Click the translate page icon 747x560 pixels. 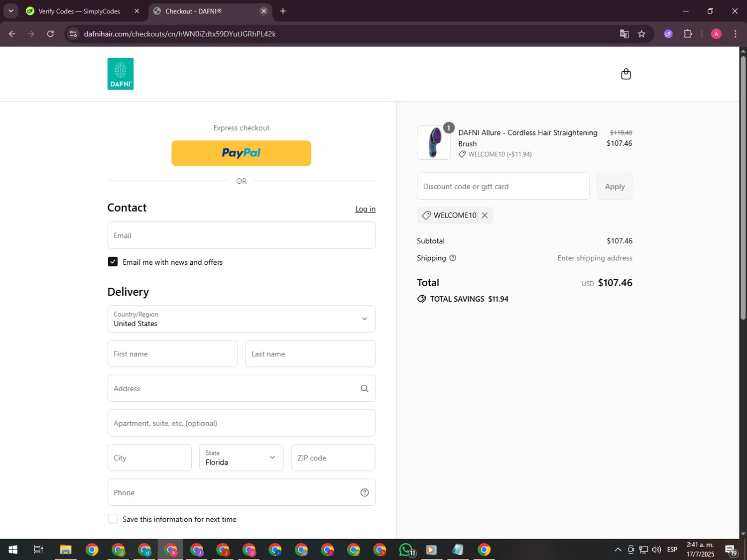click(x=624, y=34)
